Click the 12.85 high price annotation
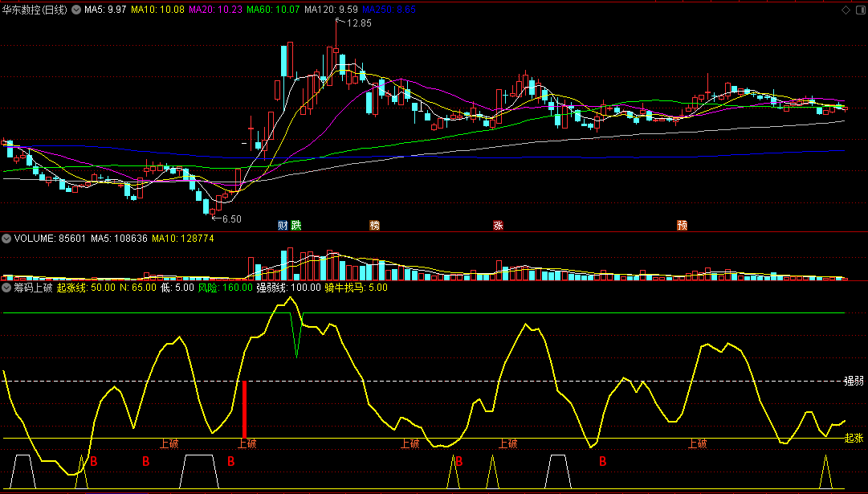 pyautogui.click(x=359, y=23)
